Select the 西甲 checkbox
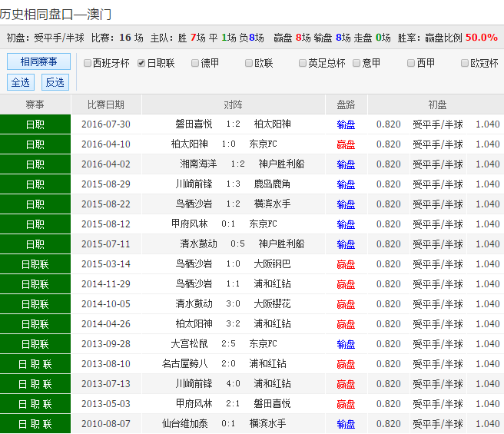This screenshot has height=434, width=504. click(x=411, y=63)
